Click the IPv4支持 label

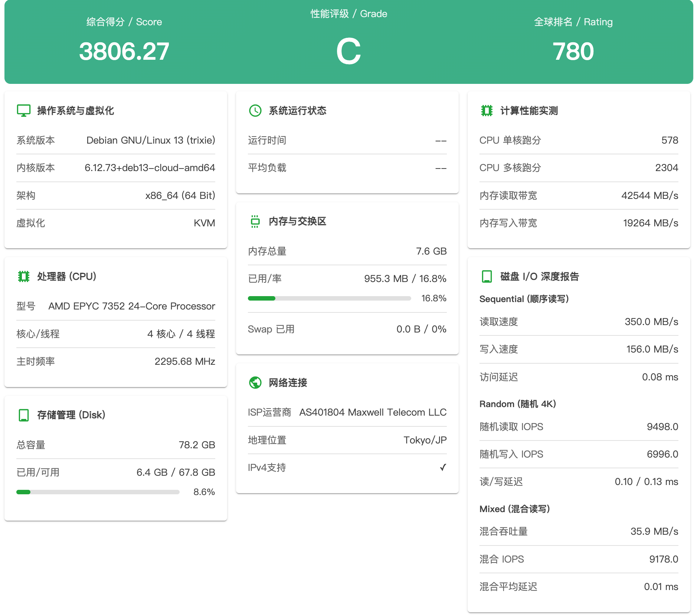tap(267, 468)
